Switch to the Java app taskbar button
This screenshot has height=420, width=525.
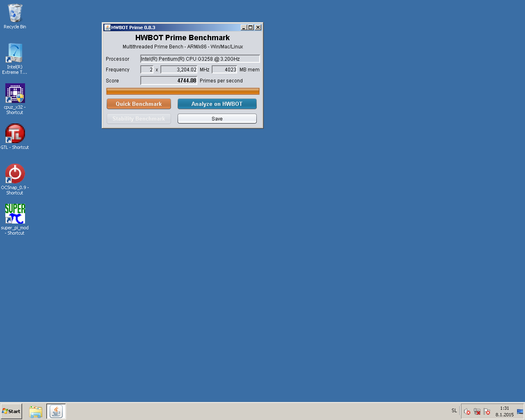(x=56, y=411)
